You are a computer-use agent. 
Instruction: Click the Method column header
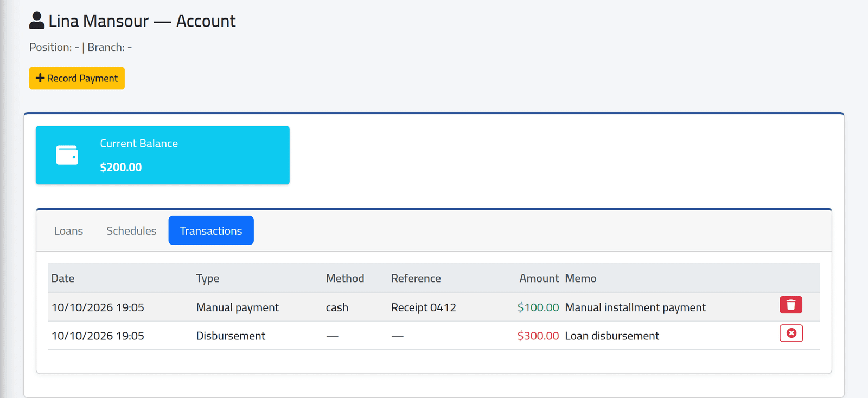(345, 278)
